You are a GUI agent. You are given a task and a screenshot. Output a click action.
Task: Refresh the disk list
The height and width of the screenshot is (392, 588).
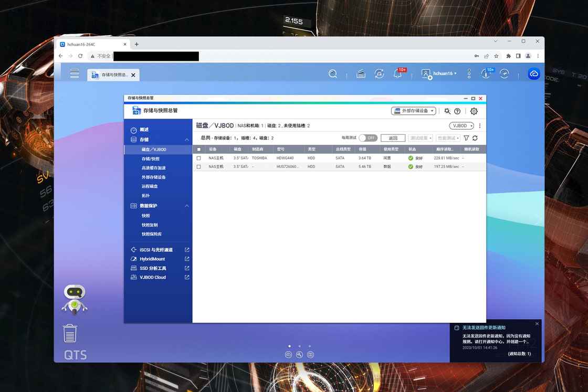pyautogui.click(x=475, y=138)
